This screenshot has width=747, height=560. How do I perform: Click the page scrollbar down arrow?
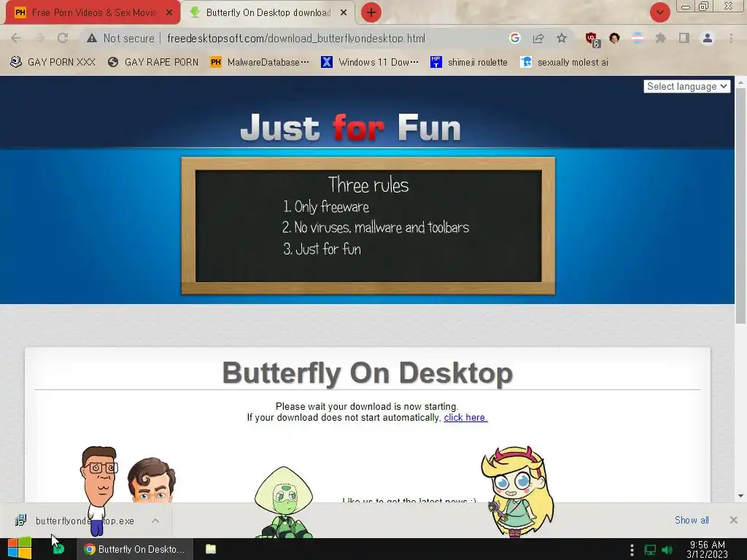741,496
